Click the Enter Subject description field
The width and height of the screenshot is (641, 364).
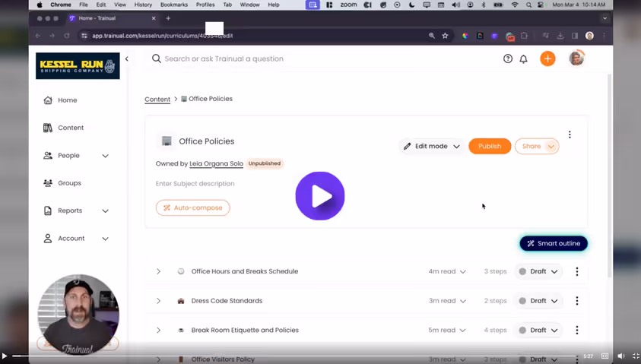pos(195,184)
